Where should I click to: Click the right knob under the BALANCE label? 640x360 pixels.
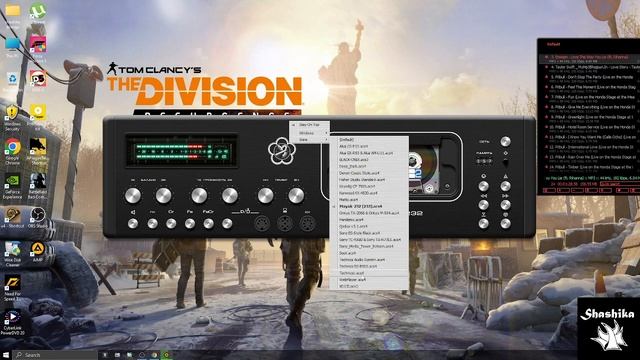(x=163, y=196)
